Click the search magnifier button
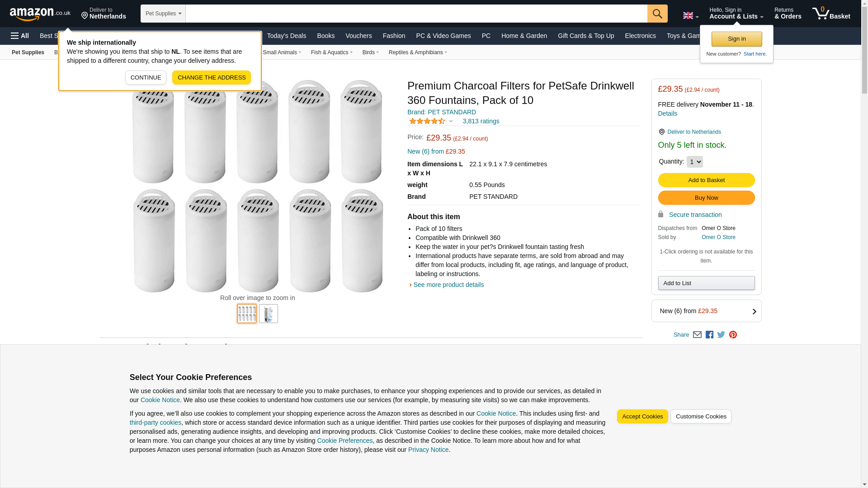Viewport: 868px width, 488px height. pyautogui.click(x=657, y=14)
